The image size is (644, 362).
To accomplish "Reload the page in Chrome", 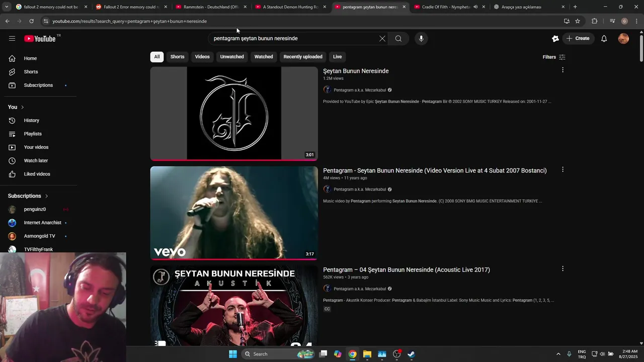I will pyautogui.click(x=31, y=21).
